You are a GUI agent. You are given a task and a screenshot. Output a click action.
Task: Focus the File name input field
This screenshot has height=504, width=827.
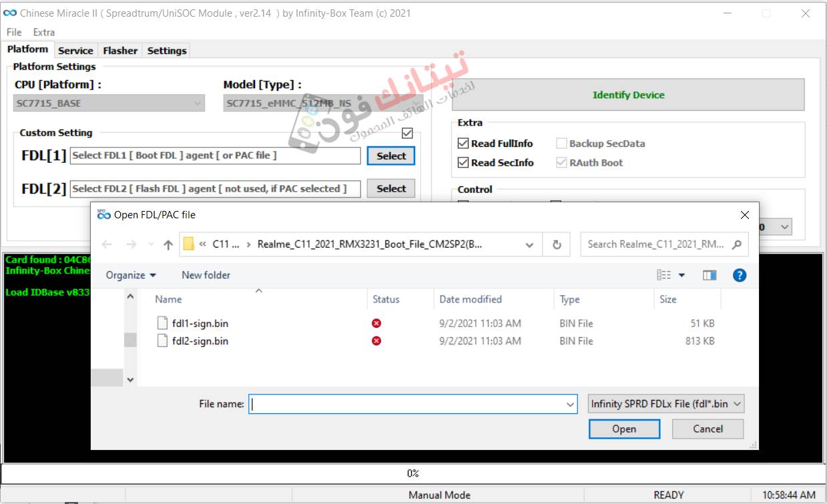(406, 404)
